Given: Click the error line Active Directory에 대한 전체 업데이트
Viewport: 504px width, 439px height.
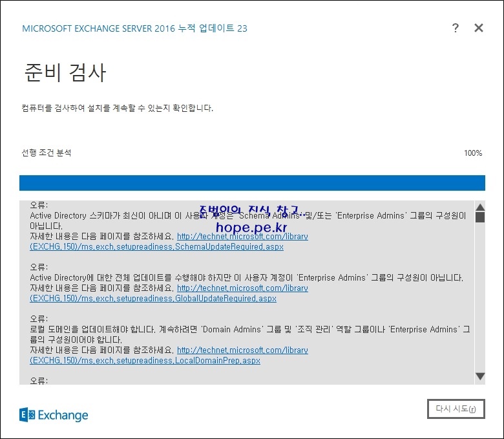Looking at the screenshot, I should pyautogui.click(x=247, y=277).
